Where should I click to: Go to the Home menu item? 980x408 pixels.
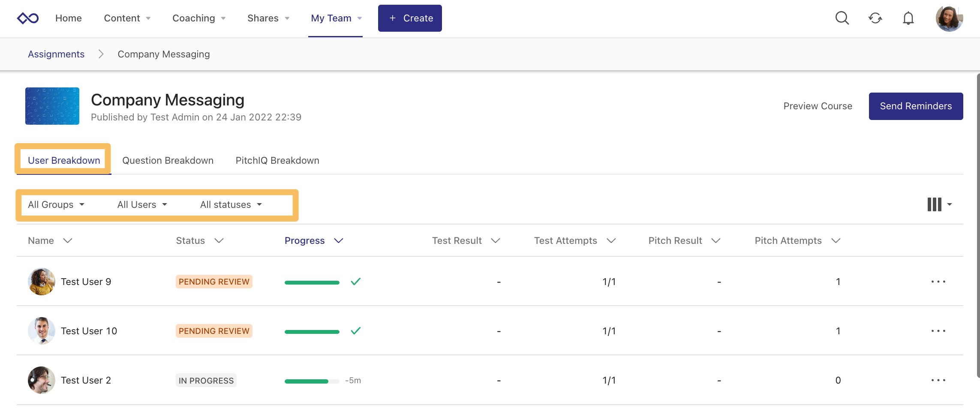click(69, 18)
